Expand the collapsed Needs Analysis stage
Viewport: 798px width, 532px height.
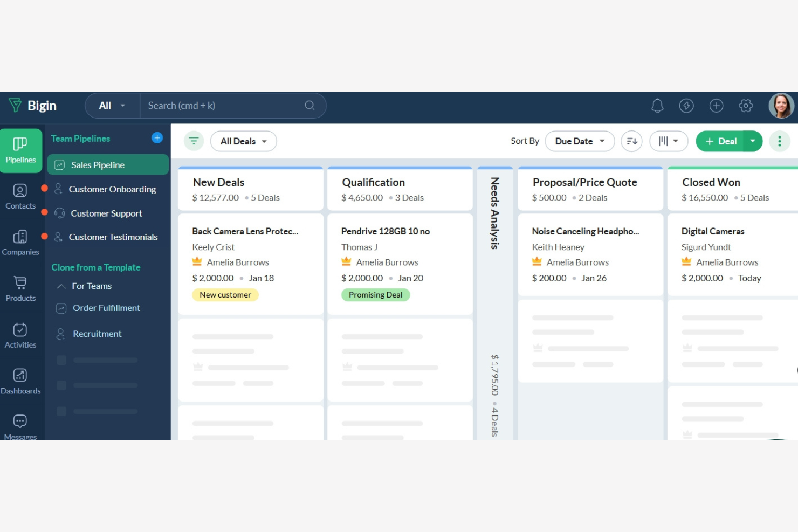pos(495,303)
